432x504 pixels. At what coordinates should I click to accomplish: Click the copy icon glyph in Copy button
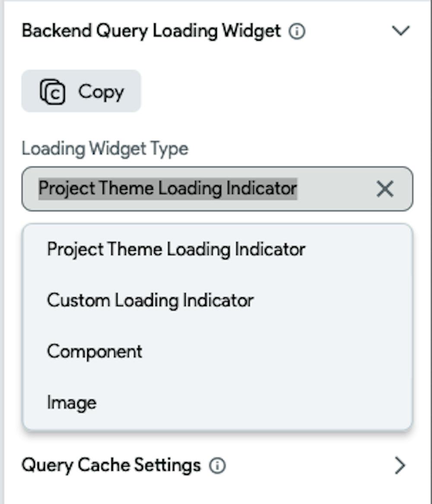pyautogui.click(x=53, y=91)
